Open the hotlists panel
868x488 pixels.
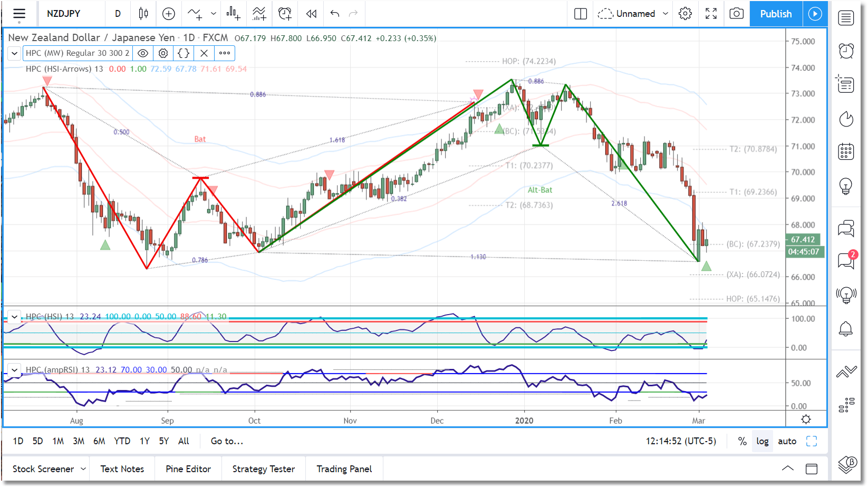point(846,119)
